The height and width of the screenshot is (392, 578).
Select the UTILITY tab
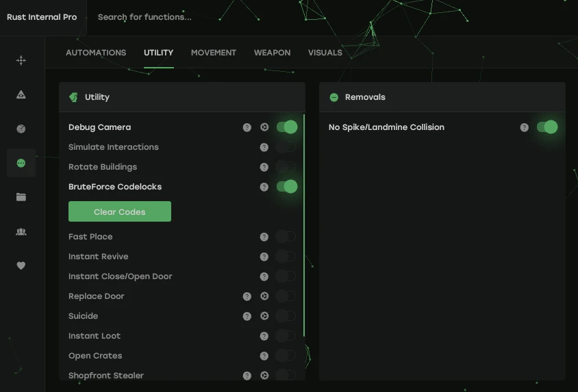point(158,53)
